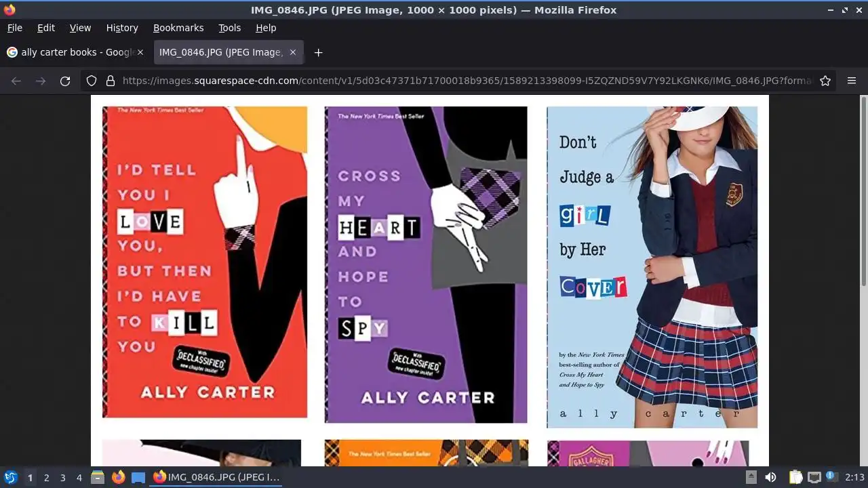
Task: Switch to workspace 3
Action: tap(62, 477)
